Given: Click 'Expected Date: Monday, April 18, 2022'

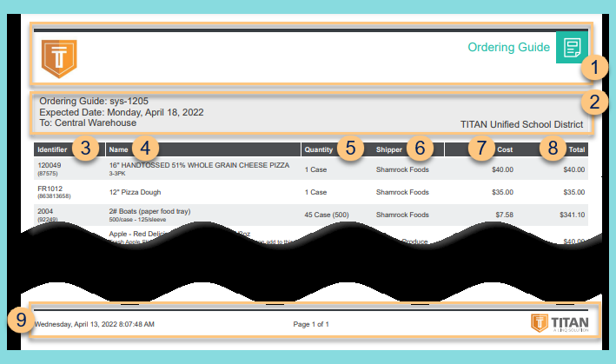Looking at the screenshot, I should pyautogui.click(x=122, y=112).
